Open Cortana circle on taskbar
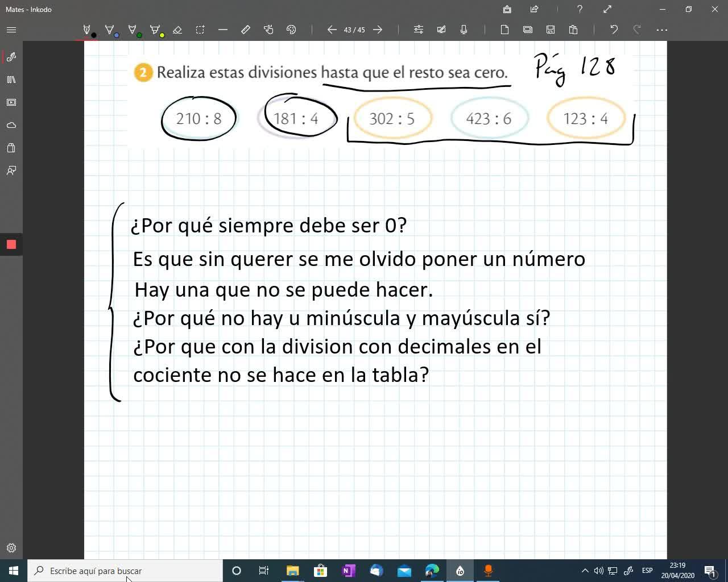Screen dimensions: 728x582 tap(237, 571)
